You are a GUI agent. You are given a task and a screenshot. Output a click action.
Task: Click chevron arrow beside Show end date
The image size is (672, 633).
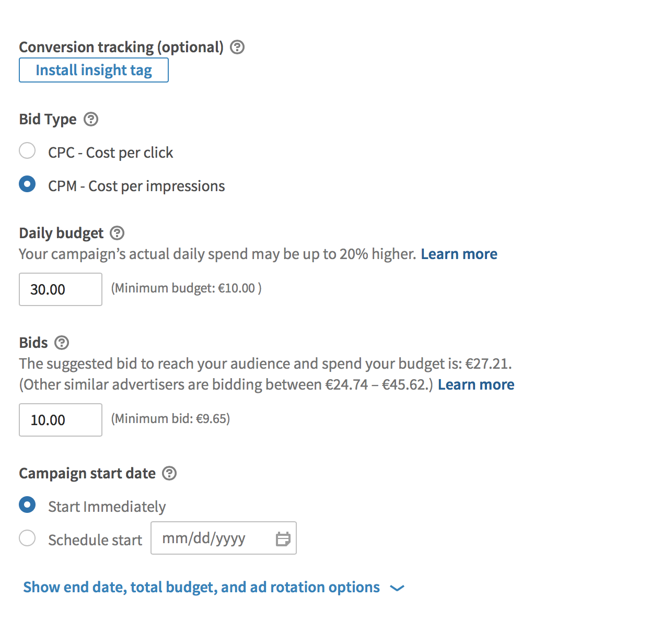(397, 588)
